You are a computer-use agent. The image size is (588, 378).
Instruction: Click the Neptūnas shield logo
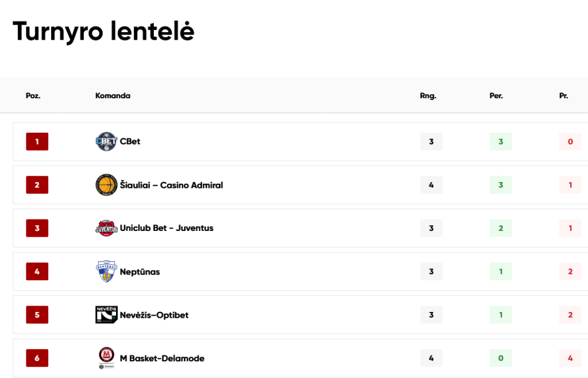coord(106,271)
